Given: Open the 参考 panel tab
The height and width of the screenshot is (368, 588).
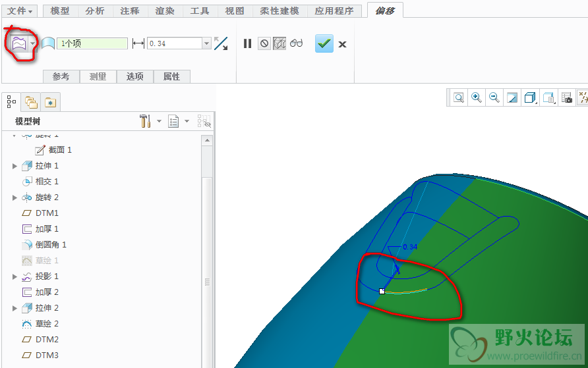Looking at the screenshot, I should [61, 76].
